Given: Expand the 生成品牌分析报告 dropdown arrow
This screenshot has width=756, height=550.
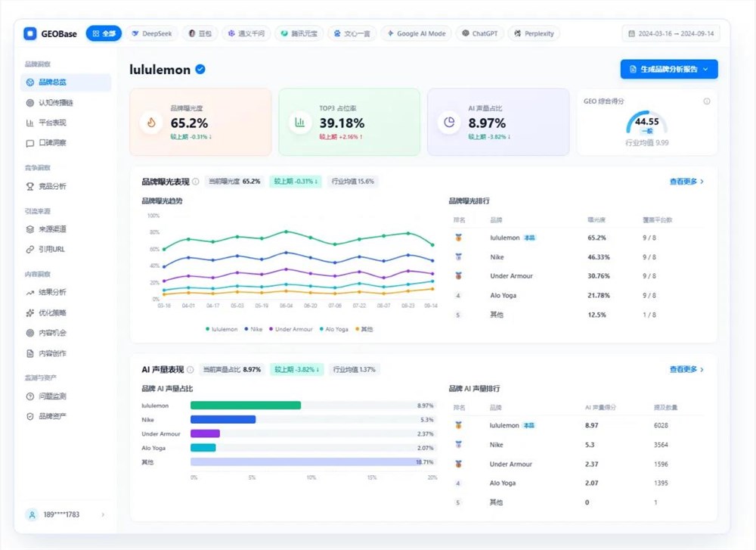Looking at the screenshot, I should (x=706, y=70).
